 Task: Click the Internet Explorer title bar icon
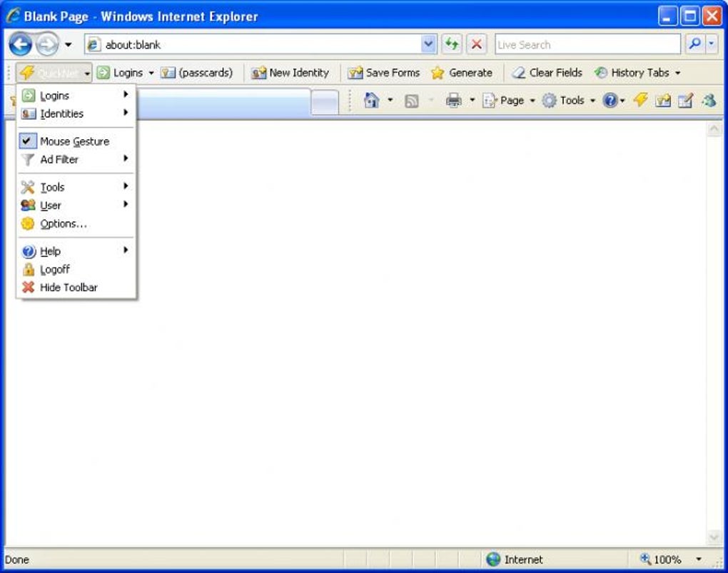click(13, 16)
